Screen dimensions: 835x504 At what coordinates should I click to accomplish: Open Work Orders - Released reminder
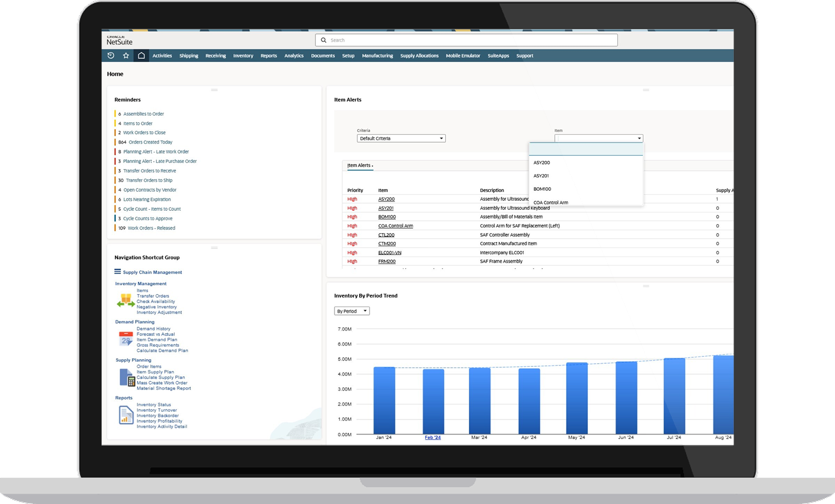click(151, 228)
